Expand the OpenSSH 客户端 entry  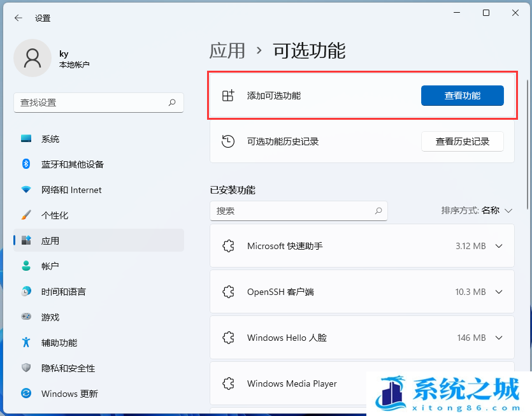click(498, 292)
